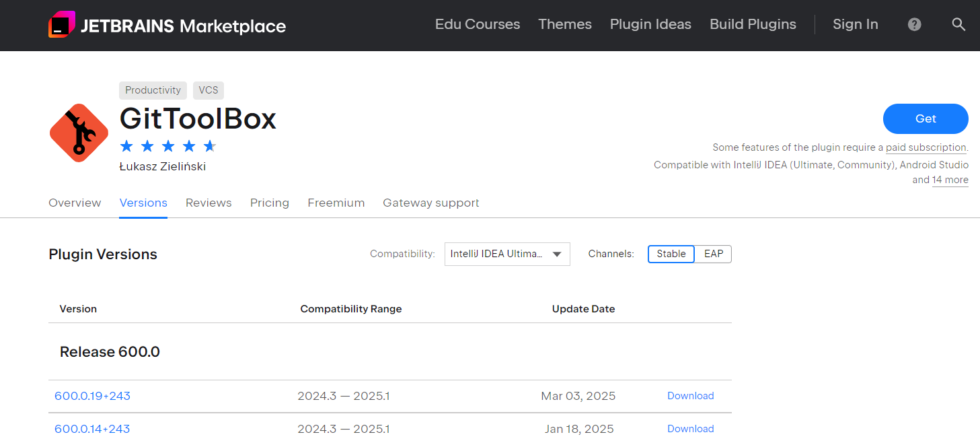Open Plugin Ideas in top navigation
This screenshot has width=980, height=445.
click(650, 24)
